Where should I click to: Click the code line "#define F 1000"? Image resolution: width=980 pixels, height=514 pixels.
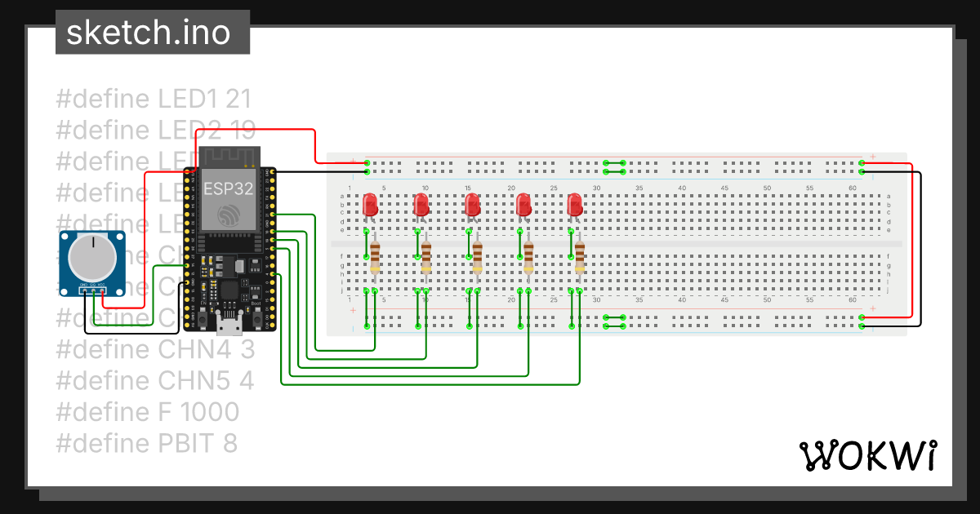pos(147,412)
